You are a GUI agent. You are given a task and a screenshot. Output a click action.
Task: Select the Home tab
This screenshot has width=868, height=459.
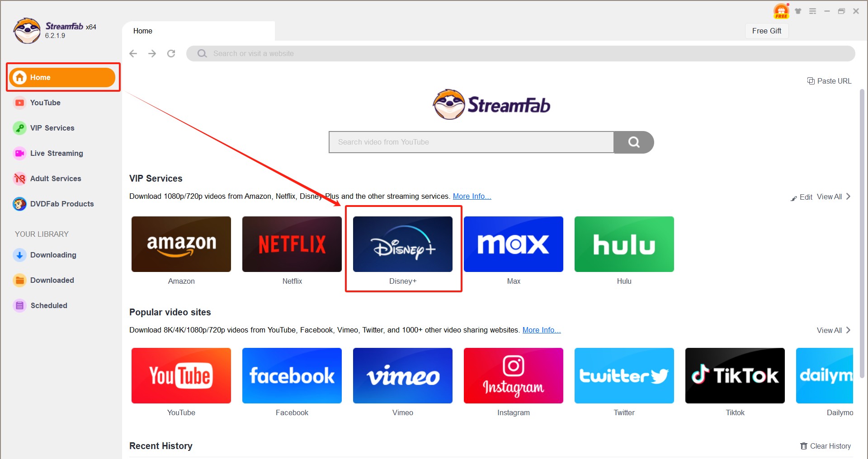point(198,31)
